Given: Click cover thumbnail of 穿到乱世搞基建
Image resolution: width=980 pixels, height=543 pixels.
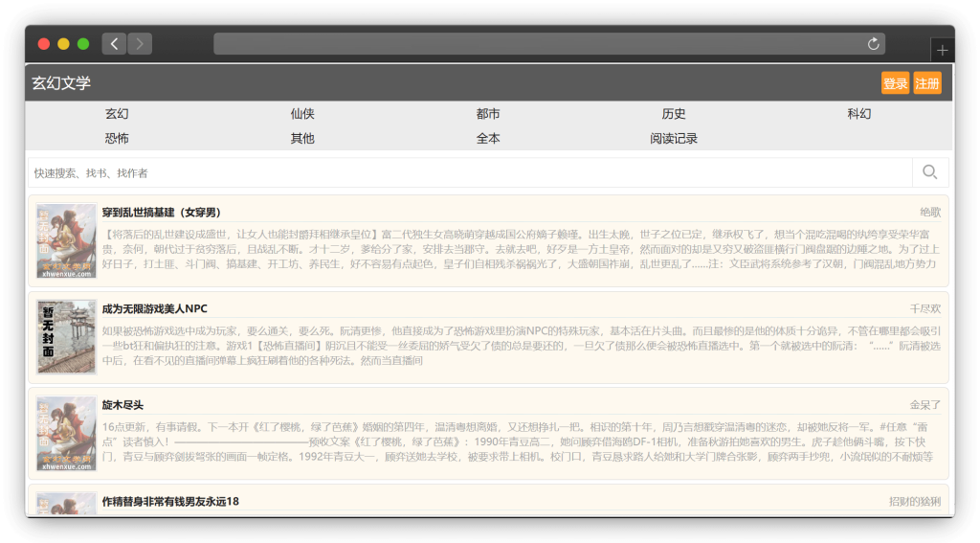Looking at the screenshot, I should (66, 240).
